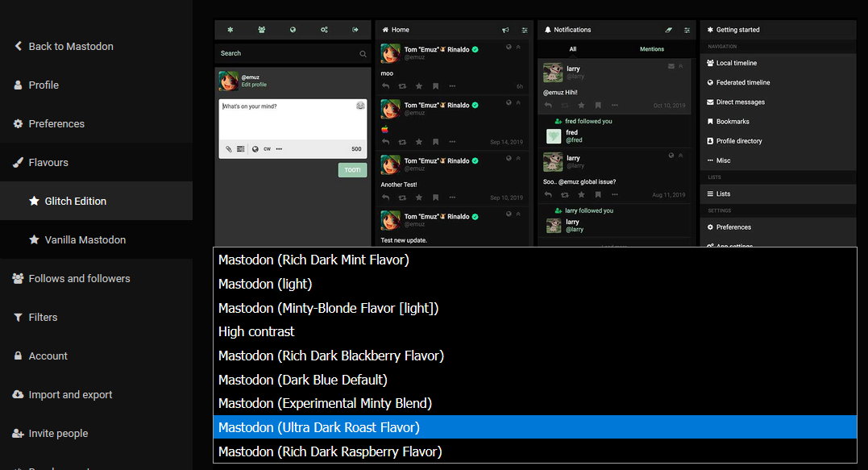Click the paperclip attach media icon

tap(229, 149)
